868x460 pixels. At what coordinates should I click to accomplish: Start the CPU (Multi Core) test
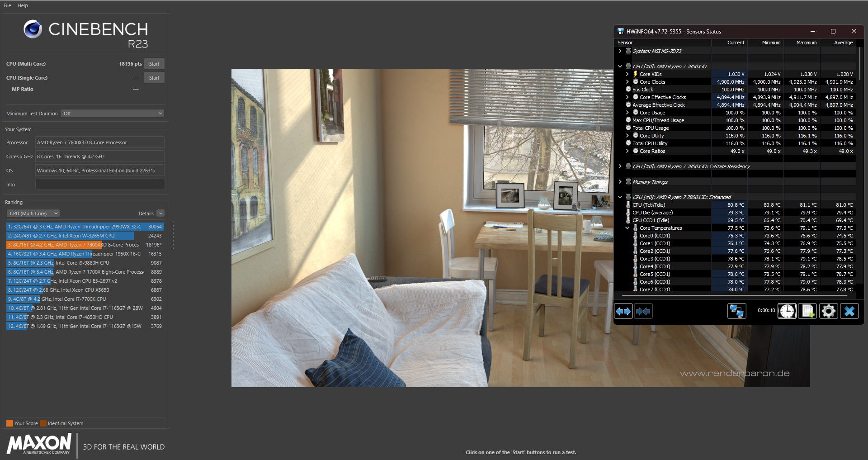154,64
